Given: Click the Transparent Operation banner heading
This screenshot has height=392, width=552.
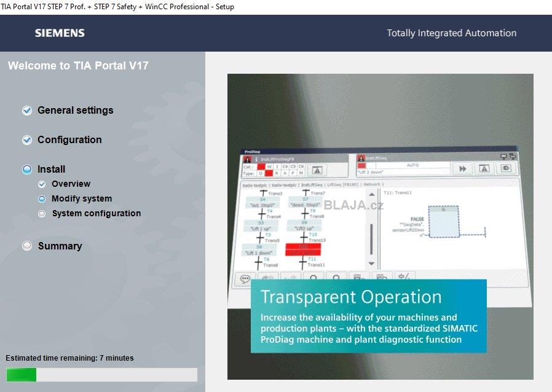Looking at the screenshot, I should click(x=351, y=297).
